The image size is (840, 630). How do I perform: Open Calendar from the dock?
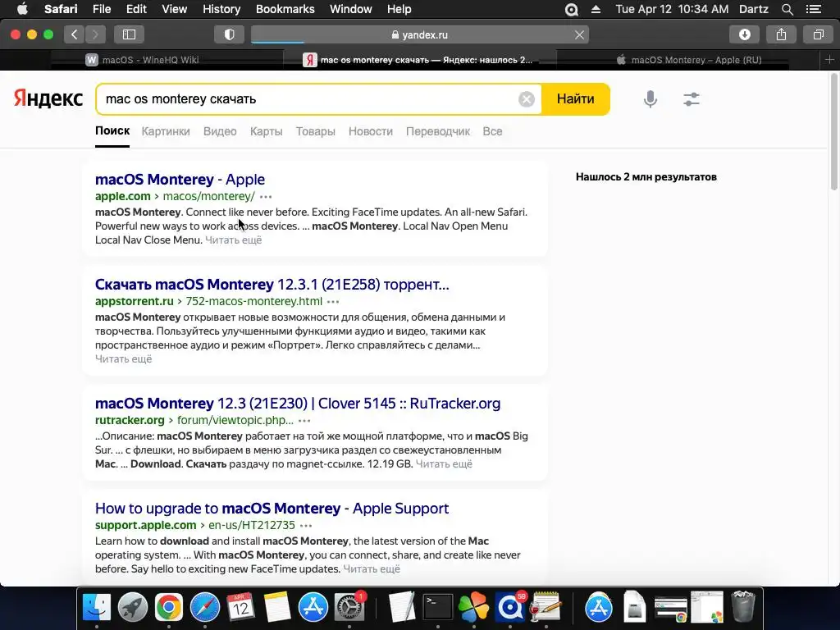(x=240, y=608)
